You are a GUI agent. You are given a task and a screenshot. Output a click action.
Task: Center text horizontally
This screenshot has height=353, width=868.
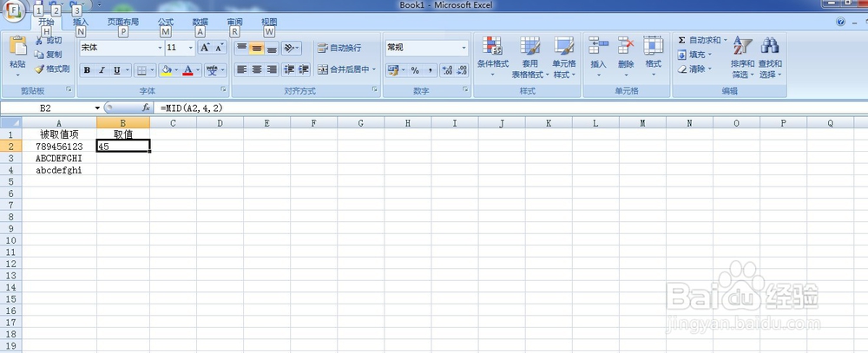pos(256,69)
